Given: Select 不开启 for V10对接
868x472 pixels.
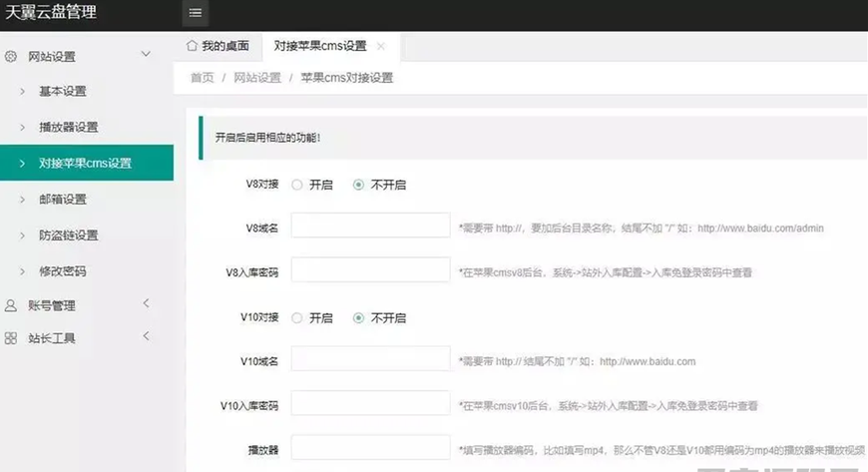Looking at the screenshot, I should 358,318.
